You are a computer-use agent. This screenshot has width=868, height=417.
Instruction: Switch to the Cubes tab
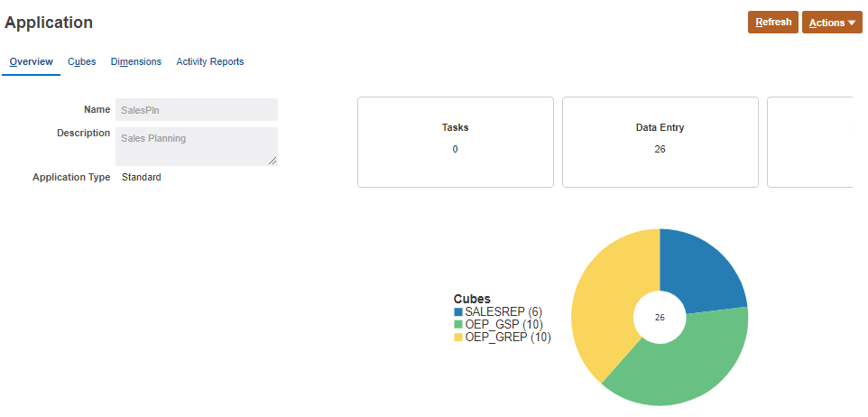[x=82, y=61]
